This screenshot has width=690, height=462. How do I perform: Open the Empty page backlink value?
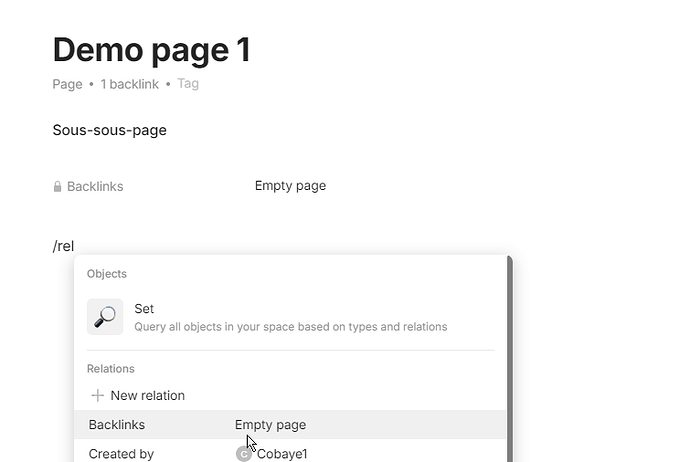pos(290,186)
